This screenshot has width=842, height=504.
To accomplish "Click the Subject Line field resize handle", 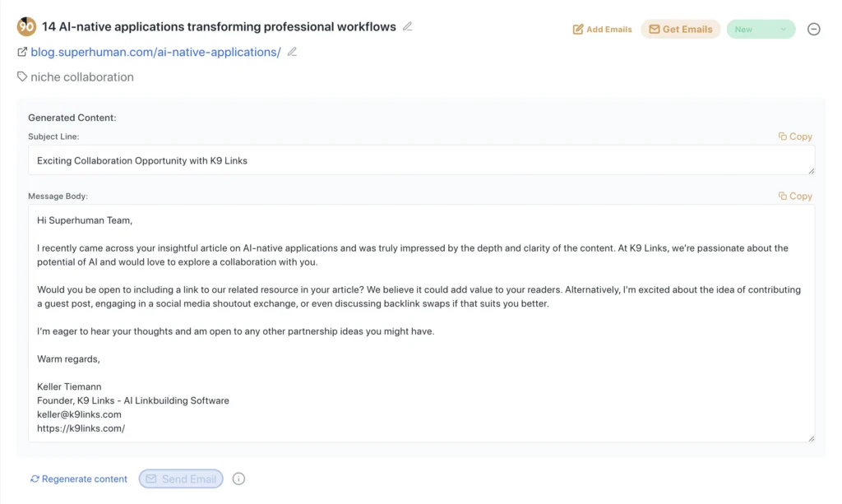I will pyautogui.click(x=811, y=170).
